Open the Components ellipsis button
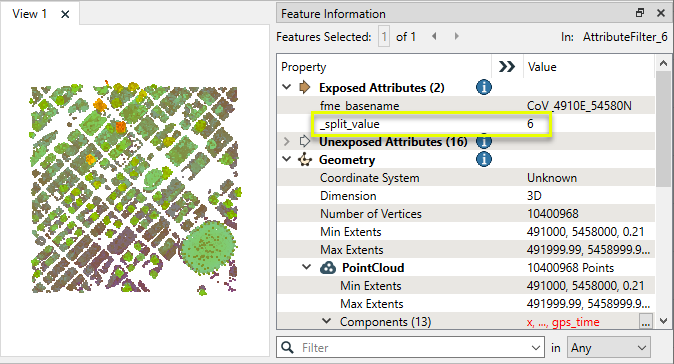This screenshot has width=674, height=364. 645,321
